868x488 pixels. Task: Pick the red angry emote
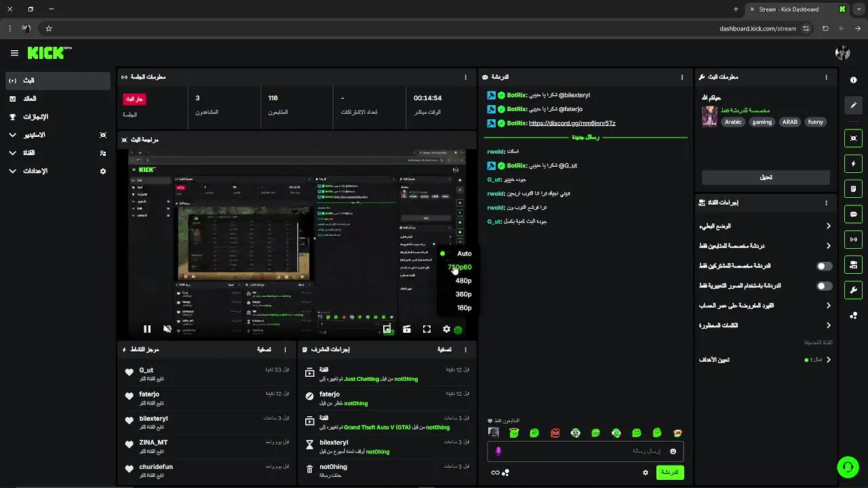click(555, 432)
